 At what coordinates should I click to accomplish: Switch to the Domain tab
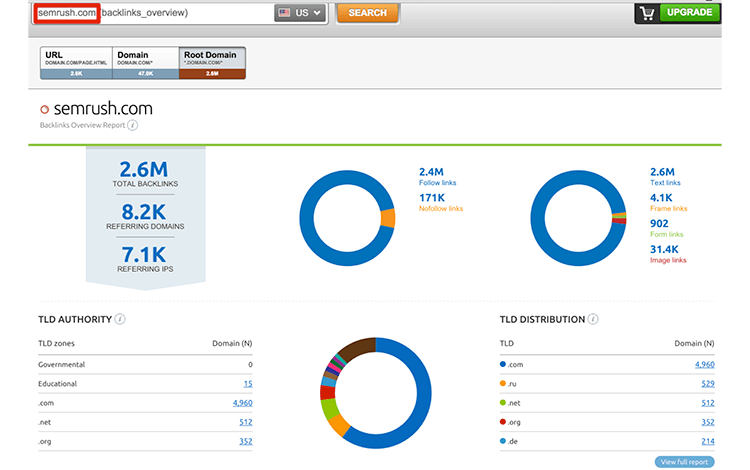pos(146,63)
